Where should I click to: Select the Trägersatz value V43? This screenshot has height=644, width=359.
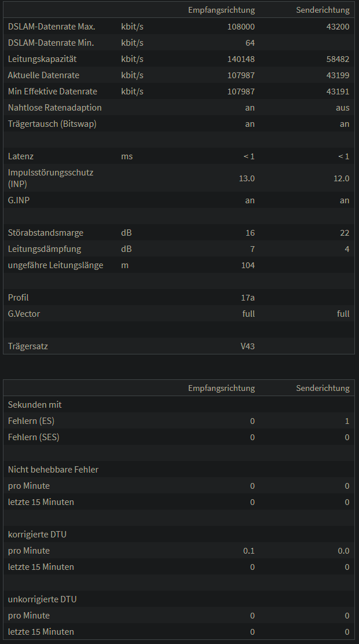click(248, 346)
